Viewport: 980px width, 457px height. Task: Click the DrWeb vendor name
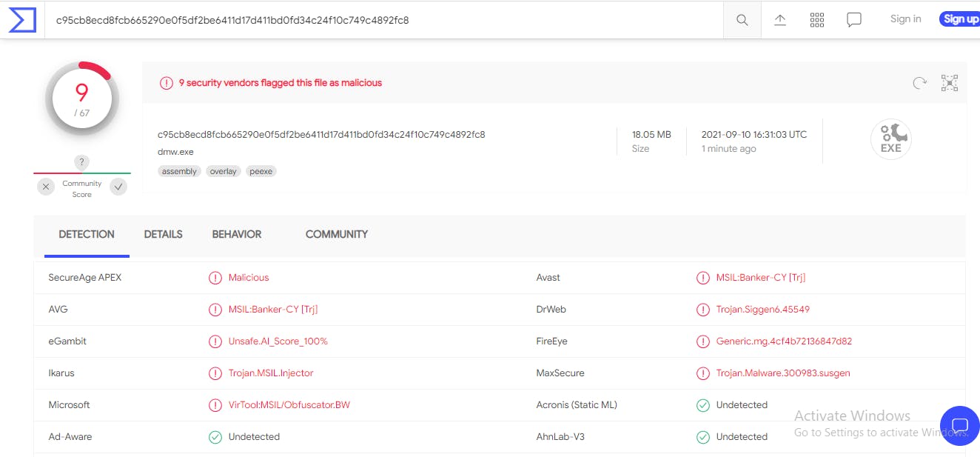point(551,310)
